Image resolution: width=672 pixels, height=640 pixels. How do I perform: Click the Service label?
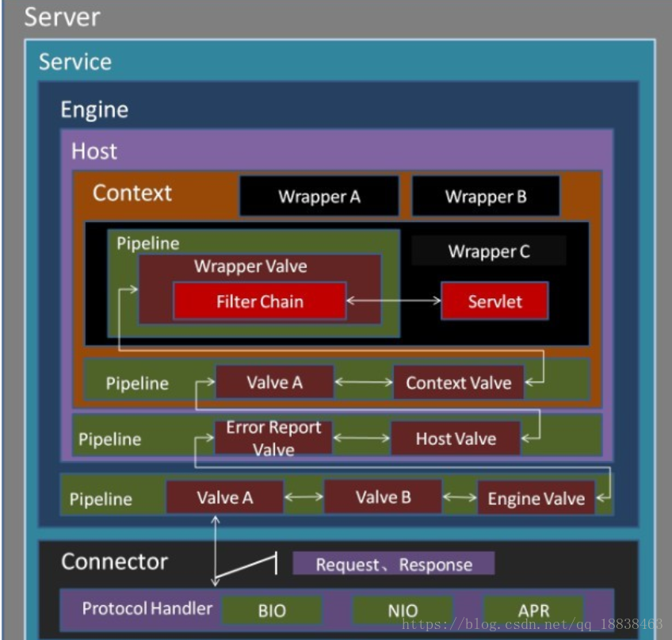tap(75, 62)
